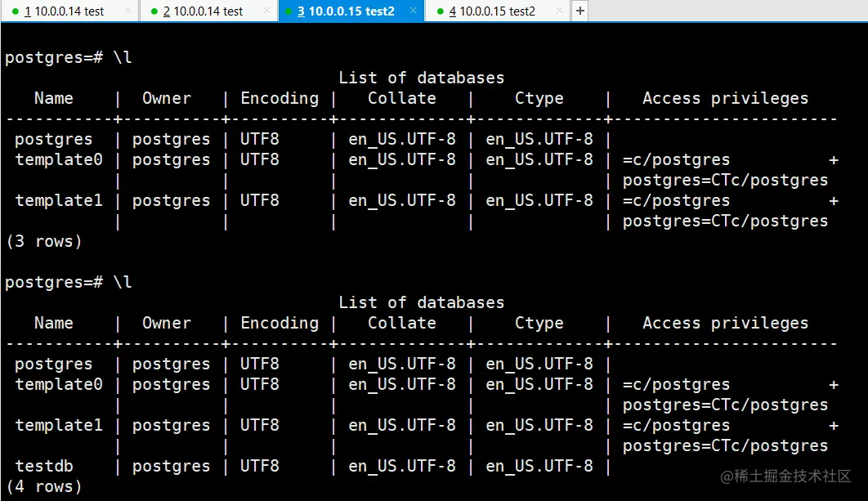Click the green connection dot on tab 3
868x501 pixels.
[289, 11]
